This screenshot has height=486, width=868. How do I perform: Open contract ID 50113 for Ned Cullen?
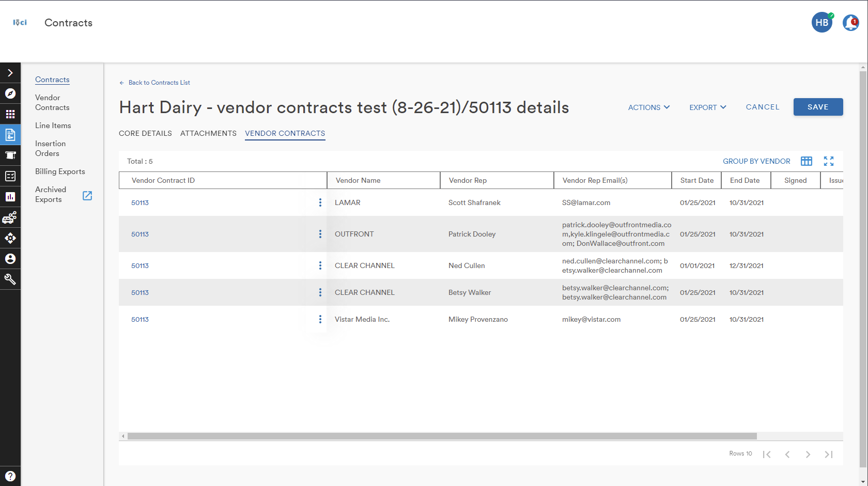tap(140, 265)
